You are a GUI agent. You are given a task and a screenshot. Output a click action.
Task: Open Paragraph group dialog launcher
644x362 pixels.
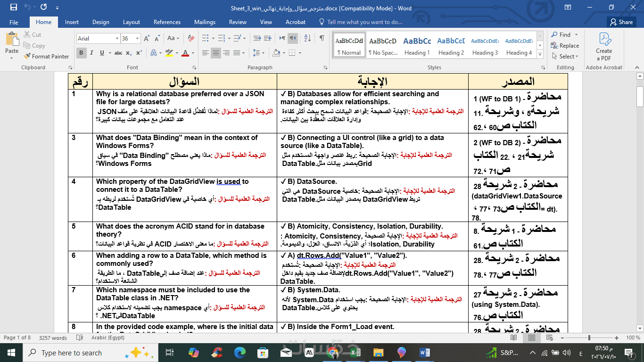click(x=325, y=68)
